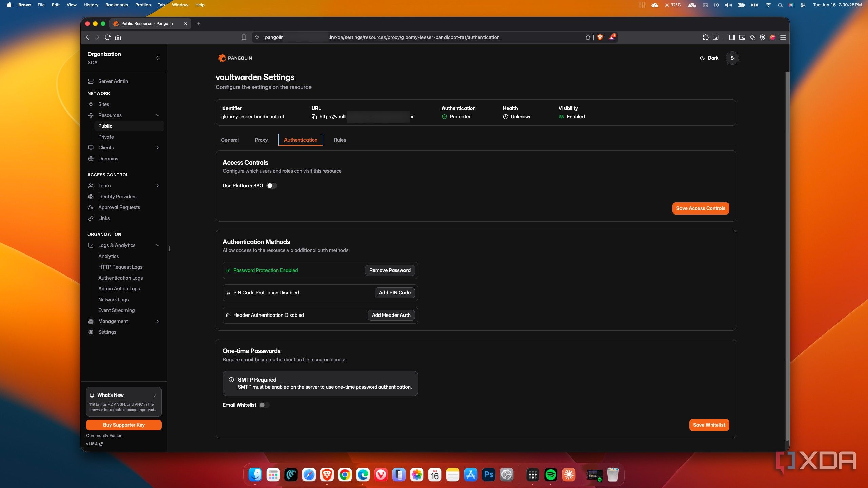The image size is (868, 488).
Task: Open Authentication Logs in sidebar
Action: coord(120,278)
